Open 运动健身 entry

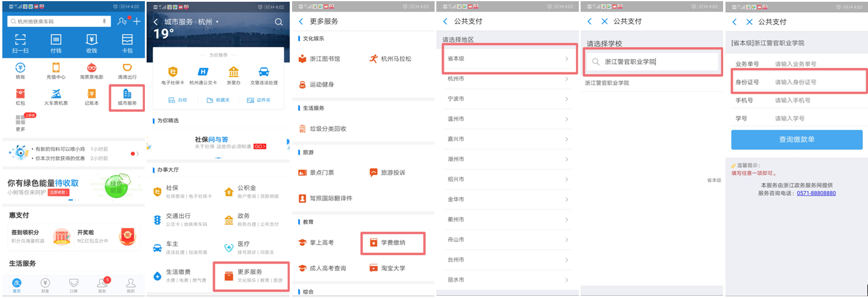316,85
